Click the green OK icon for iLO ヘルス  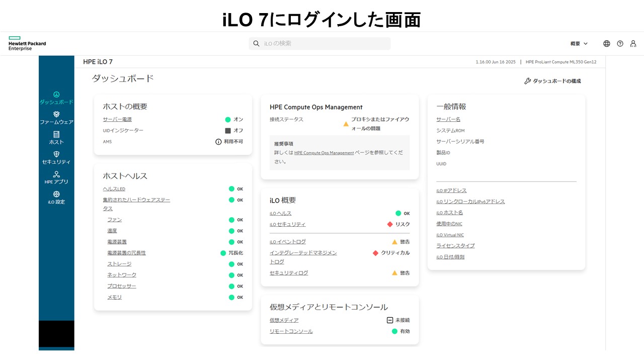pyautogui.click(x=398, y=213)
